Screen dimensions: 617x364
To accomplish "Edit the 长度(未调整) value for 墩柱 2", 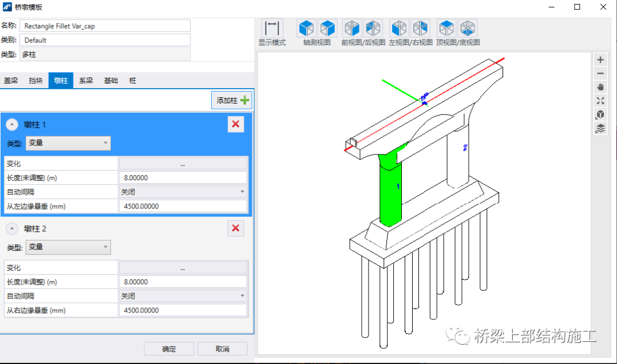I will point(183,282).
